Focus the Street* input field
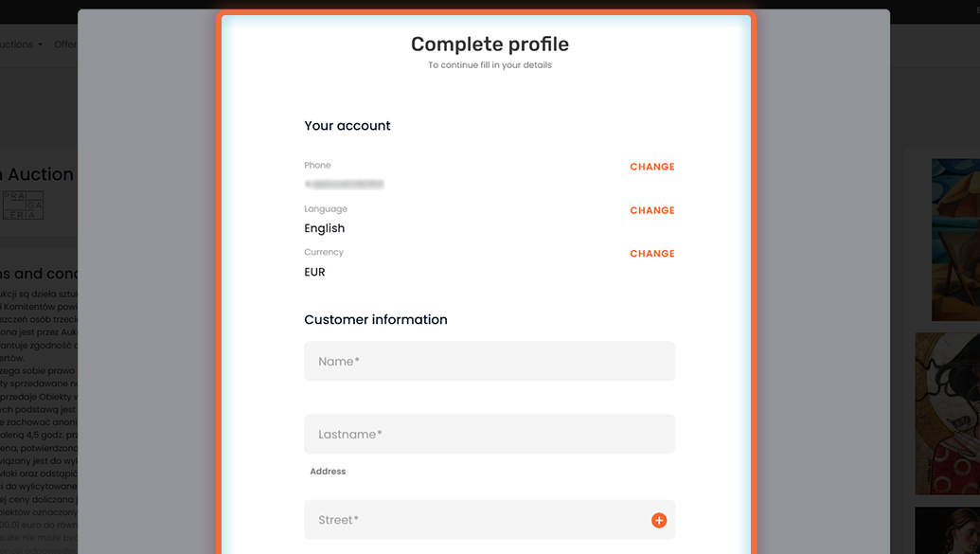 pos(490,520)
